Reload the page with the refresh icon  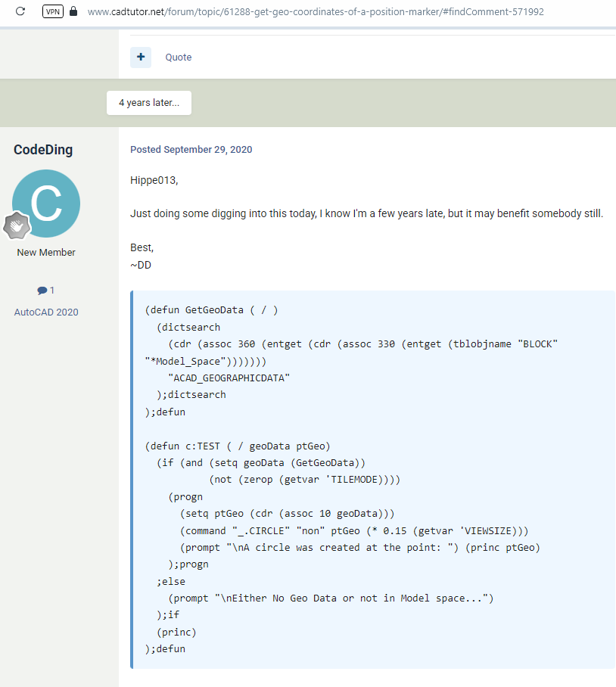point(20,11)
